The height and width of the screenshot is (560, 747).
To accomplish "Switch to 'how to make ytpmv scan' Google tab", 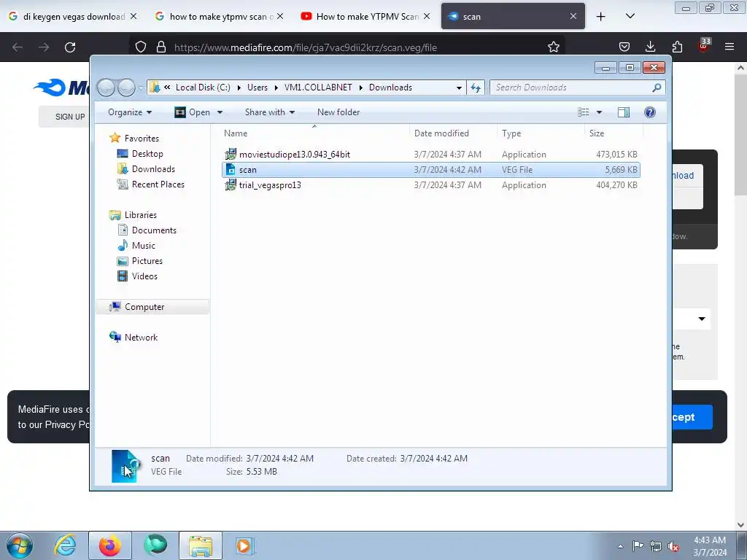I will [x=219, y=17].
